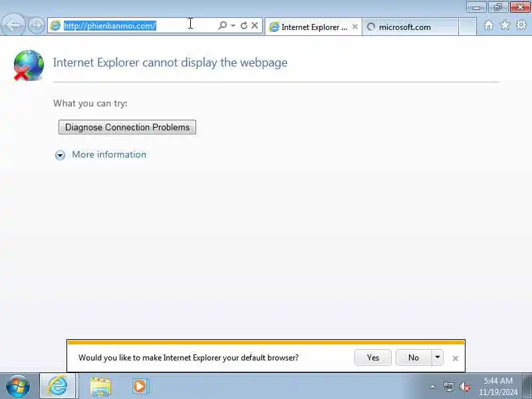The width and height of the screenshot is (532, 399).
Task: Expand the More information section
Action: [x=60, y=156]
